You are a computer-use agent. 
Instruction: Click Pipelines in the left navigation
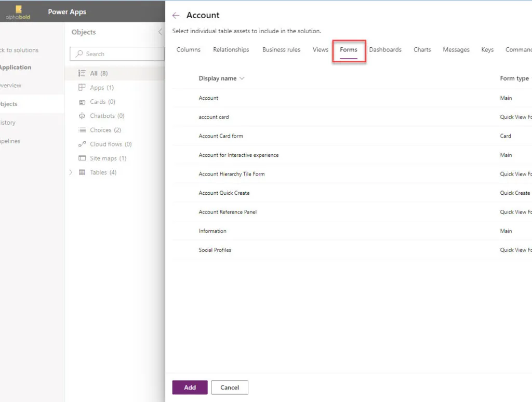coord(11,141)
